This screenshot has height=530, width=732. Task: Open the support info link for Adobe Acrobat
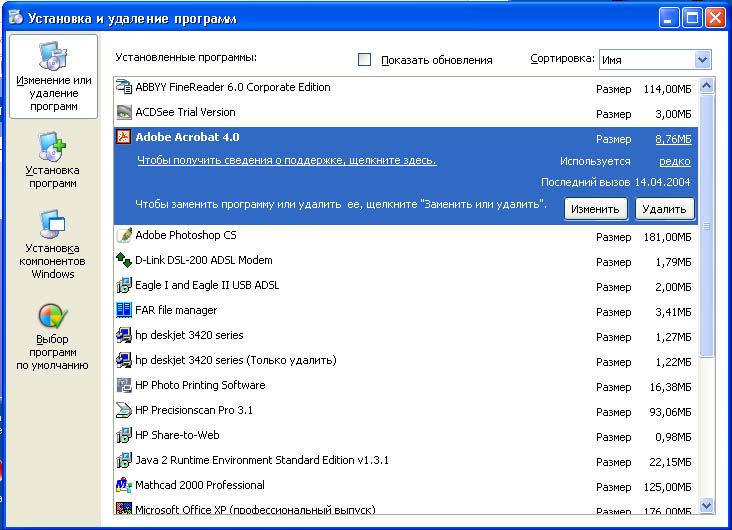coord(287,160)
